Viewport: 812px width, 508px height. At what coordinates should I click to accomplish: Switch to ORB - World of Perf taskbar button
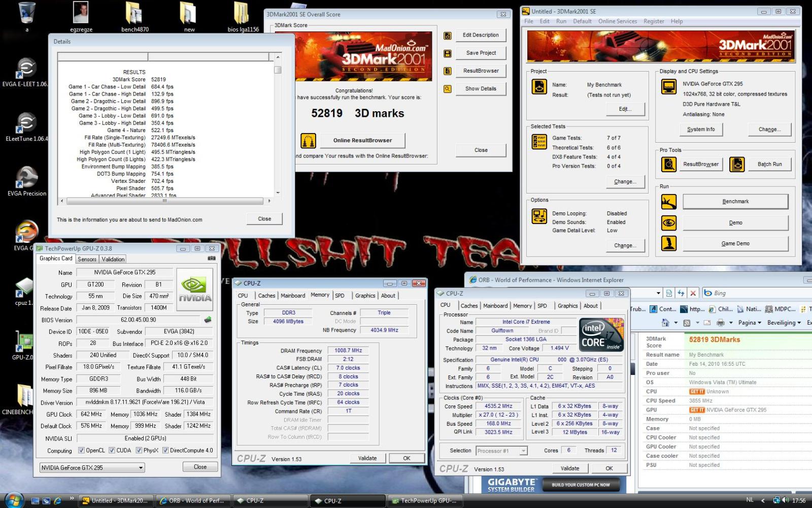click(x=193, y=500)
